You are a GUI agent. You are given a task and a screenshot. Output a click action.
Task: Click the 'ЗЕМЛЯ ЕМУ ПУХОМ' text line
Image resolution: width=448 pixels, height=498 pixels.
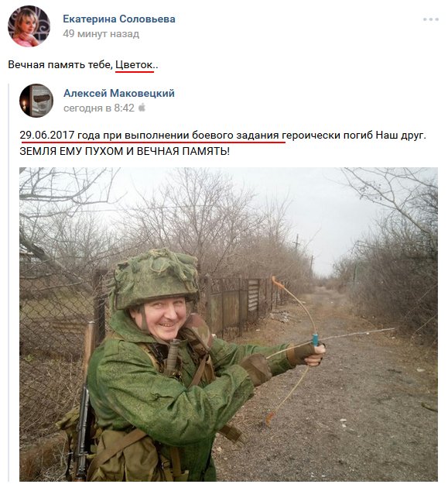coord(125,151)
